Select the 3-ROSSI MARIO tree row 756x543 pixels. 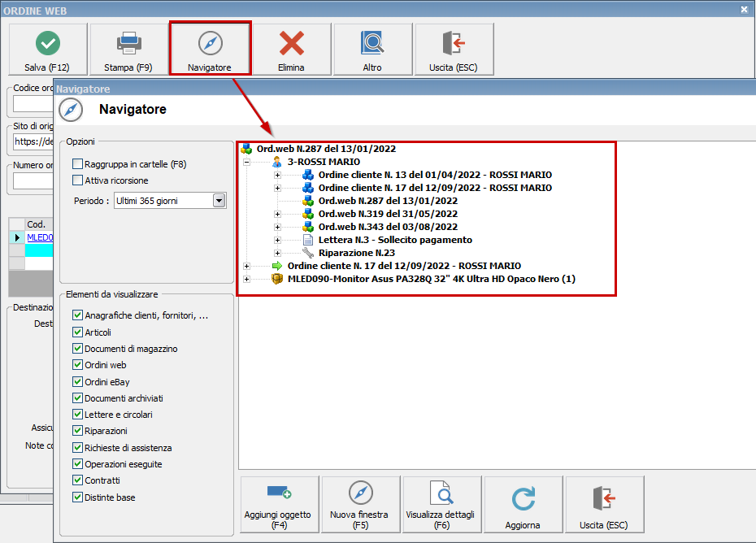(x=324, y=162)
